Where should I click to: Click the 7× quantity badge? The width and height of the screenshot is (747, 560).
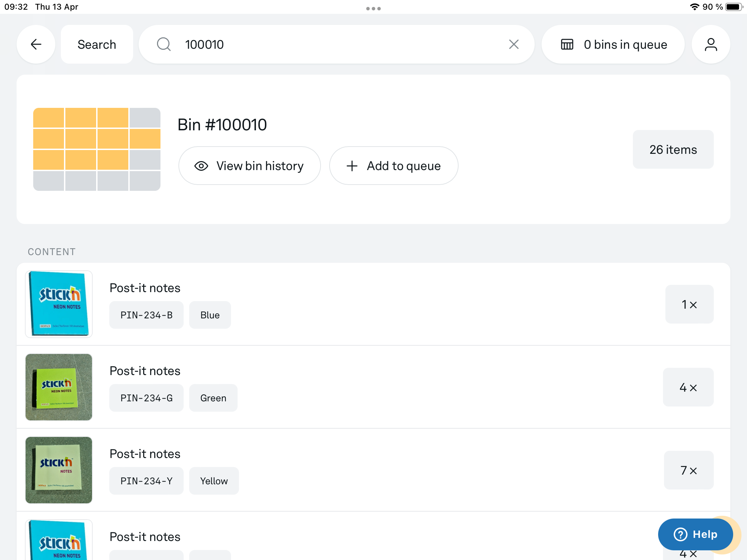coord(689,470)
